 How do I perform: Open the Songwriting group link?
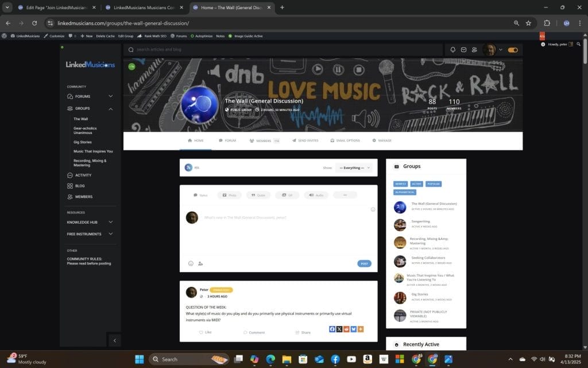(x=420, y=221)
